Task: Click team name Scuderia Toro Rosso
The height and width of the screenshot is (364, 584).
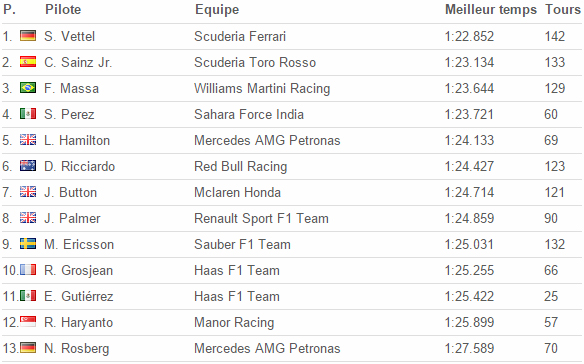Action: pyautogui.click(x=255, y=62)
